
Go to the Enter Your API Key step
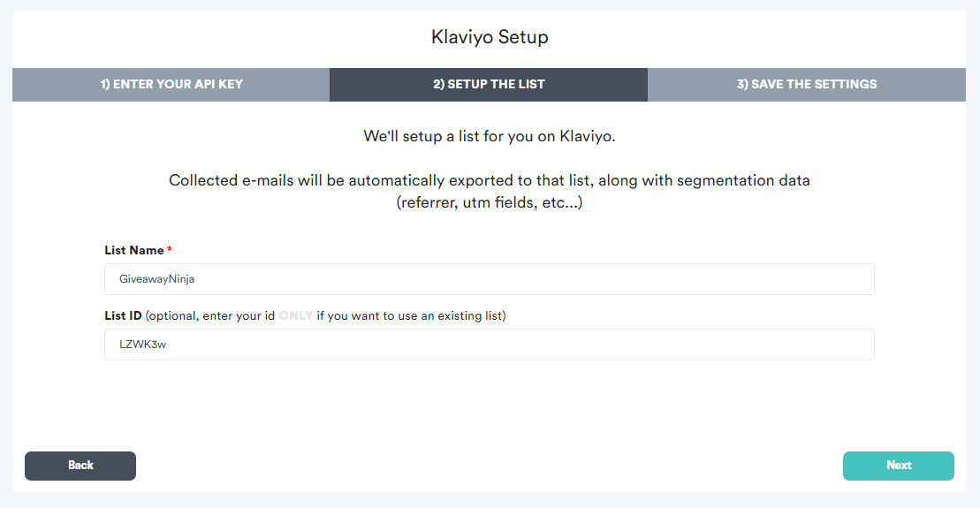pos(171,84)
